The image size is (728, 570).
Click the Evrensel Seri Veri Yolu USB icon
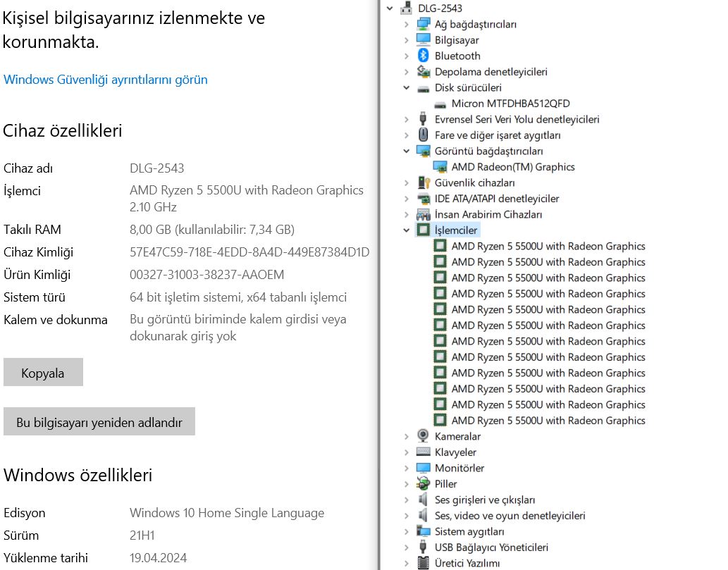pos(423,119)
